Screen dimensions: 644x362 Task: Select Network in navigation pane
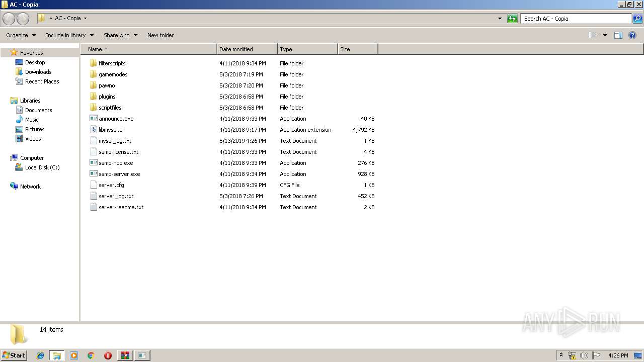(x=30, y=187)
